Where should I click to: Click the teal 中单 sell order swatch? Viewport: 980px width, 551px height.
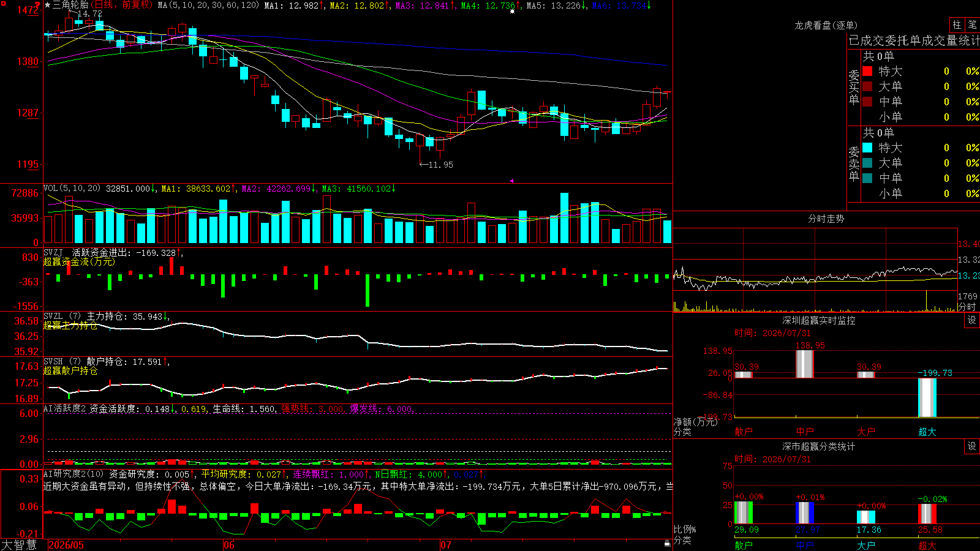tap(867, 178)
